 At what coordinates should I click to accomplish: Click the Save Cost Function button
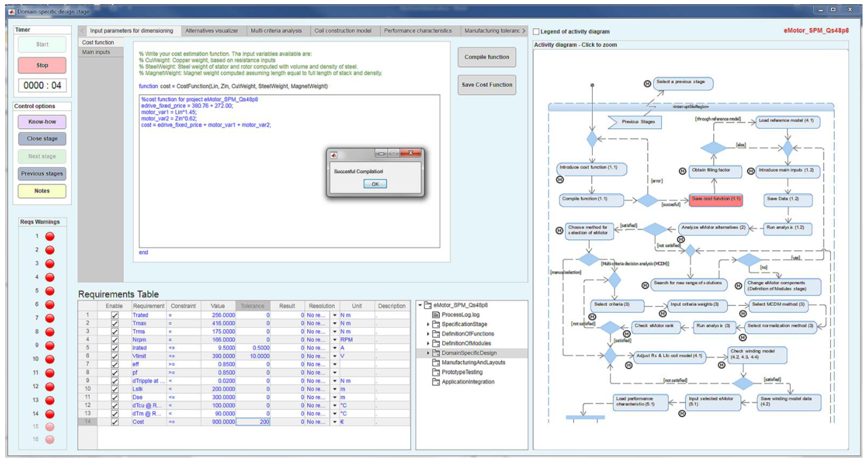point(487,85)
